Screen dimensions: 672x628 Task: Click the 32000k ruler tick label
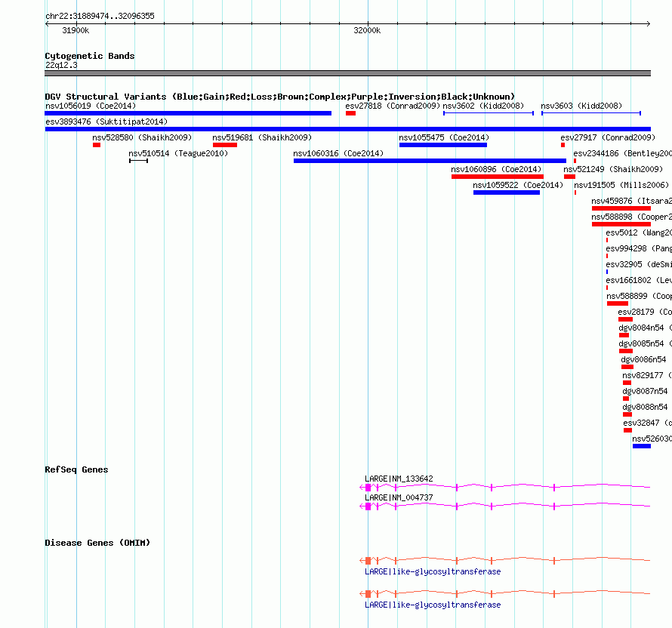point(367,30)
